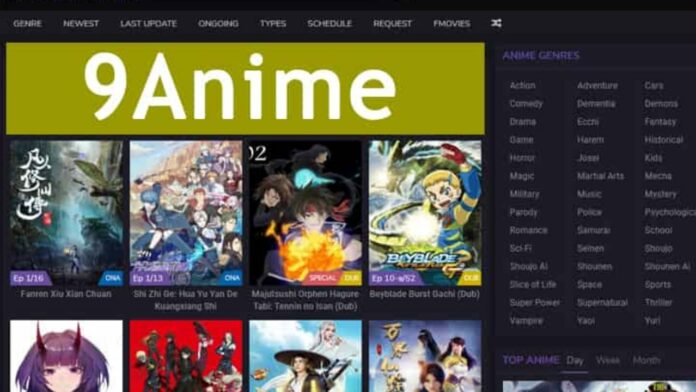Select the Thriller genre
Image resolution: width=696 pixels, height=392 pixels.
click(658, 303)
